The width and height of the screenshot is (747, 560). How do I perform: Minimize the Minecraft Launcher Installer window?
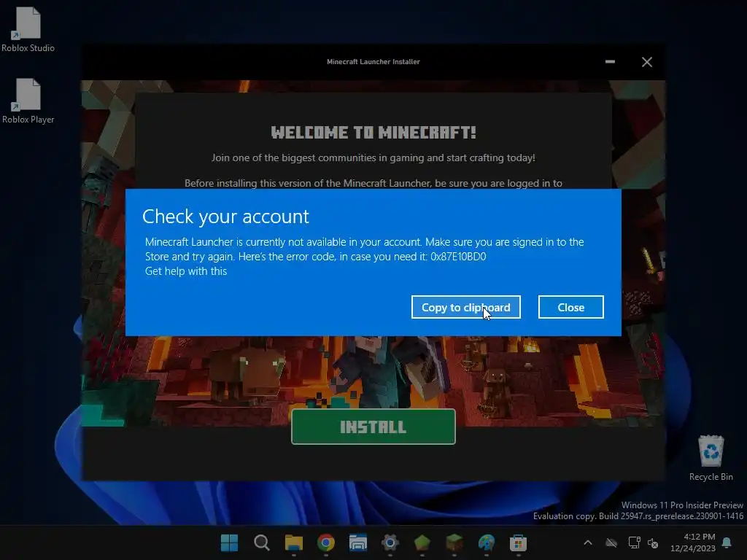pyautogui.click(x=610, y=62)
